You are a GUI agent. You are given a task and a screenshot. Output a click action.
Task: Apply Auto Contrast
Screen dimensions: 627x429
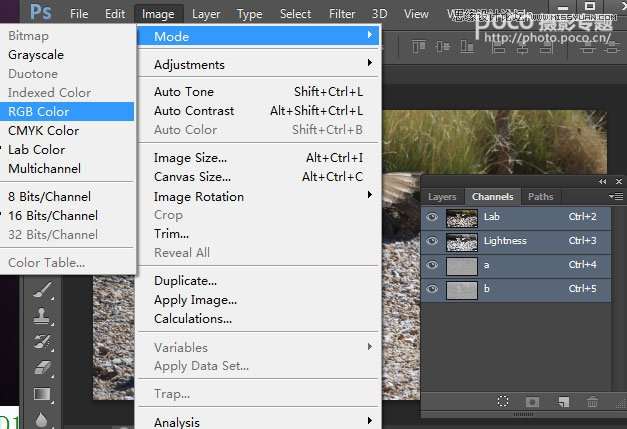click(258, 111)
